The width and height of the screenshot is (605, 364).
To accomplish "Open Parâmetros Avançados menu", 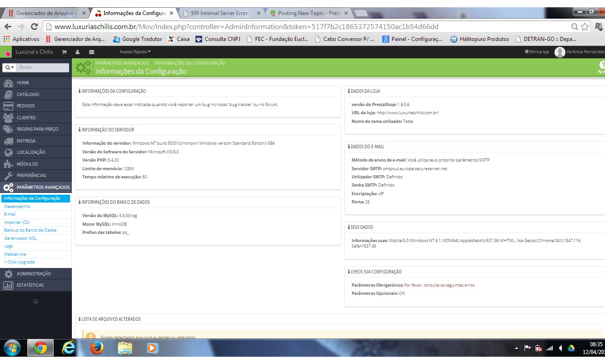I will [36, 187].
